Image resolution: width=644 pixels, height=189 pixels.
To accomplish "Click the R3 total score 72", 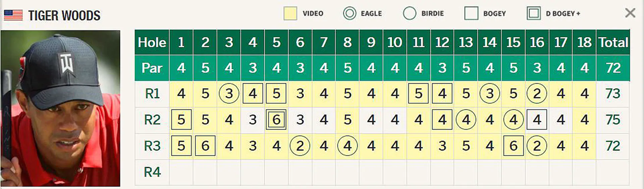I will pyautogui.click(x=613, y=146).
